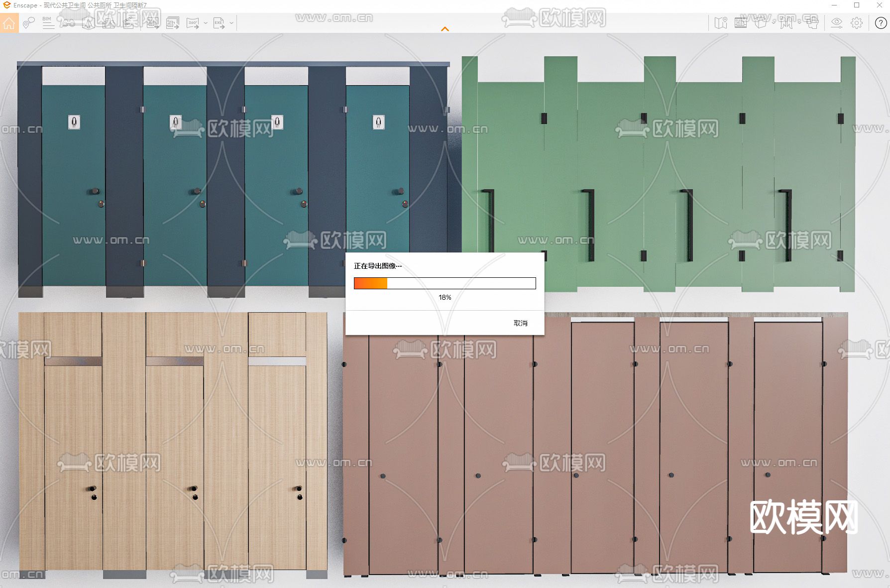The height and width of the screenshot is (588, 890).
Task: Toggle the VR headset binoculars icon
Action: click(x=68, y=23)
